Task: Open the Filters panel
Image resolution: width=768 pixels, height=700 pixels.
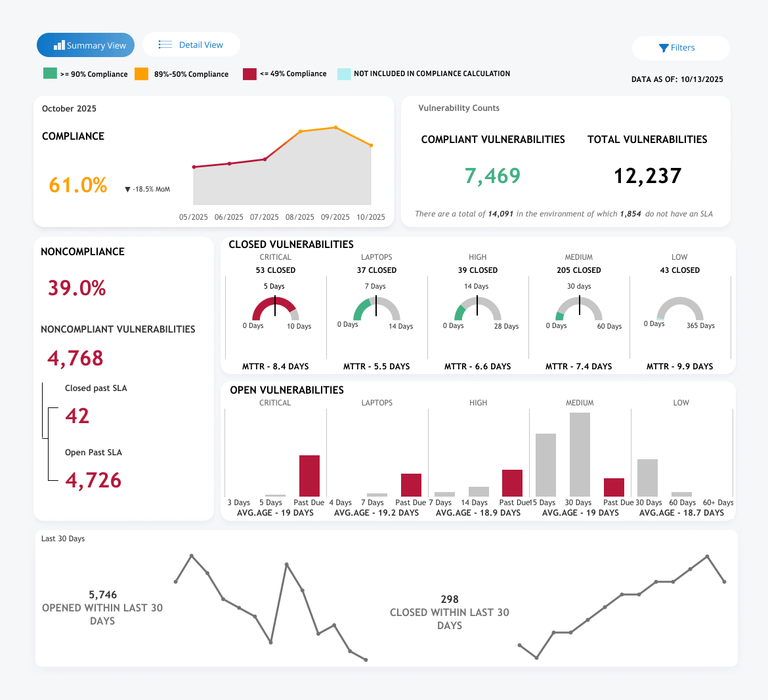Action: coord(681,47)
